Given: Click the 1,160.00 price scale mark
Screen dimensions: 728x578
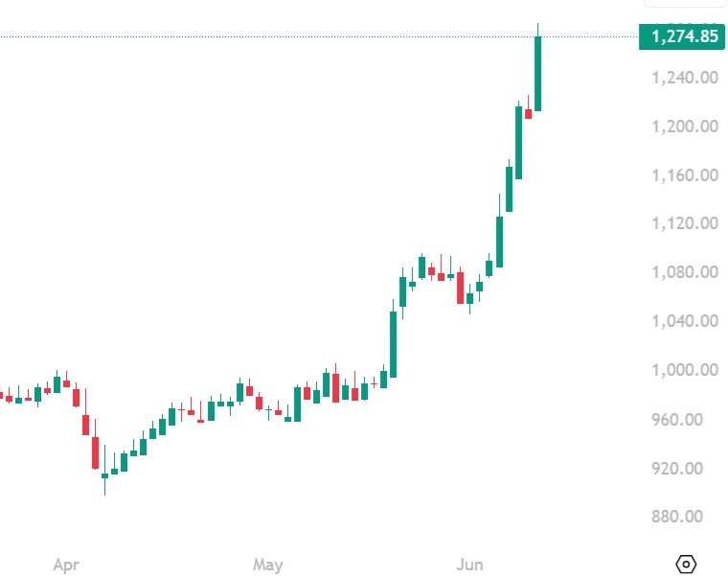Looking at the screenshot, I should pos(685,175).
